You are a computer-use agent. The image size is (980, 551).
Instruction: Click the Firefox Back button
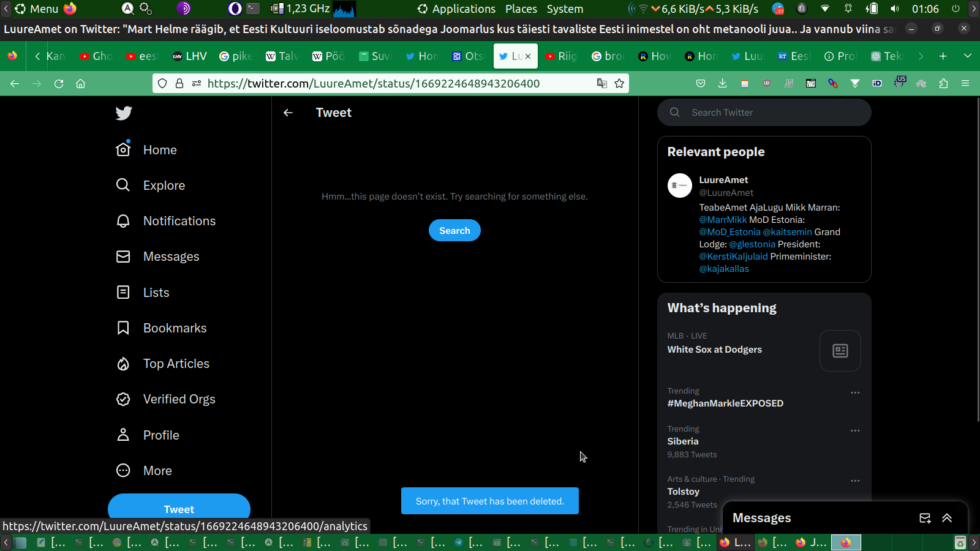pyautogui.click(x=15, y=83)
